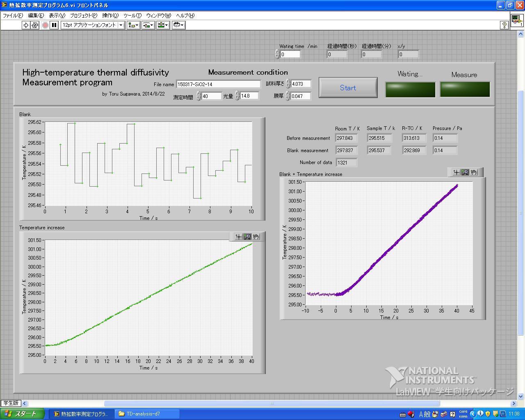525x420 pixels.
Task: Click the Run Continuously icon
Action: click(x=35, y=25)
